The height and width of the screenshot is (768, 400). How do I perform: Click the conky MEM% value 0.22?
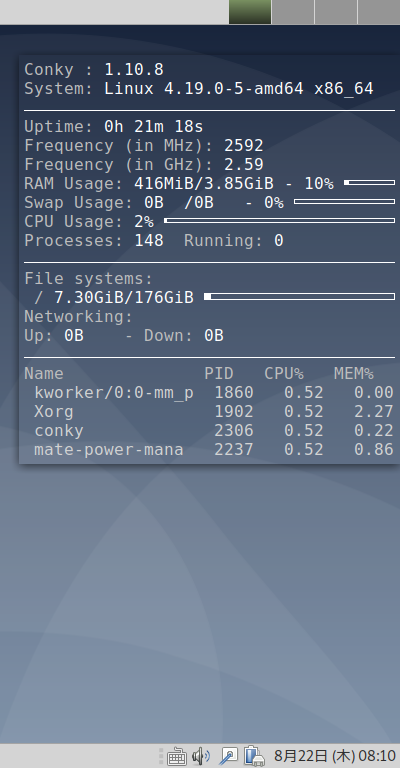(x=374, y=431)
